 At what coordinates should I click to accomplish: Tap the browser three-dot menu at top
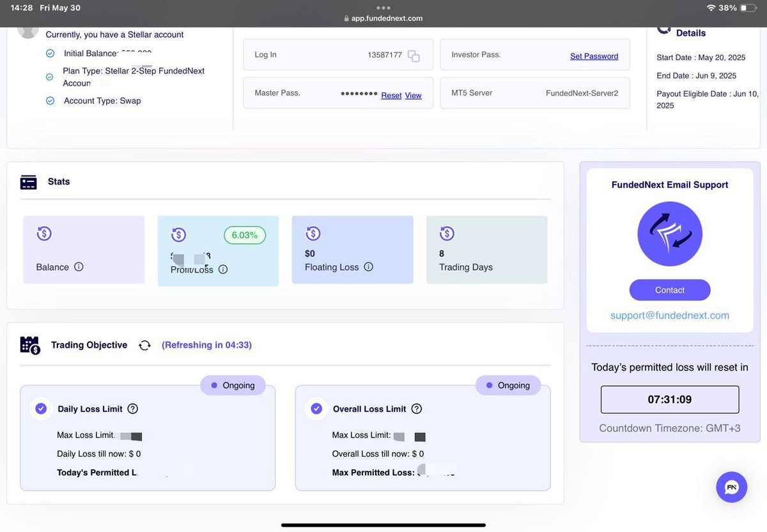(x=383, y=8)
